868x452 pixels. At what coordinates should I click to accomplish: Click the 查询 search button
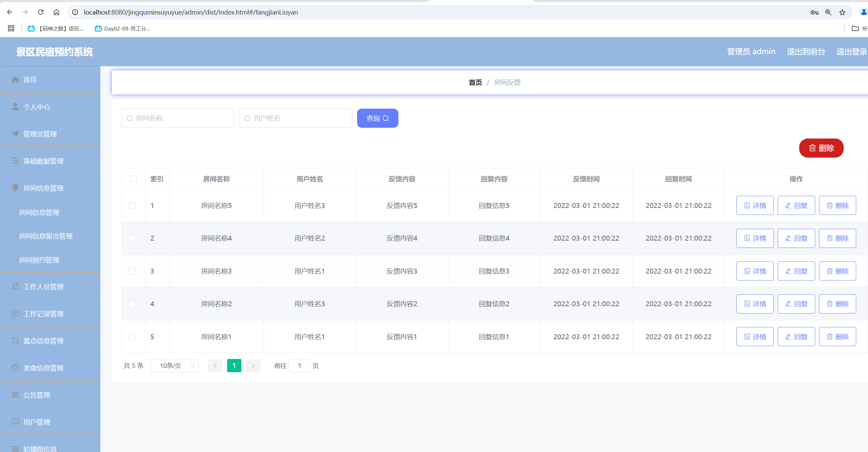coord(377,118)
